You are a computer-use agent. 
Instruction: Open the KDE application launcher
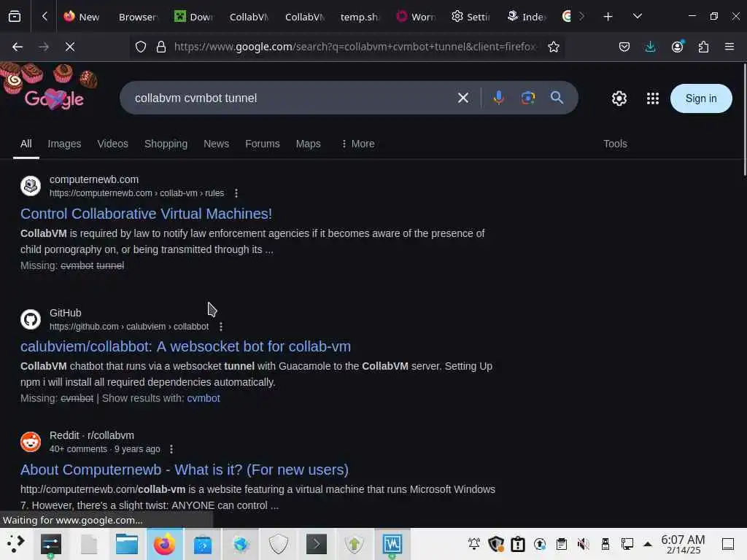pyautogui.click(x=16, y=544)
